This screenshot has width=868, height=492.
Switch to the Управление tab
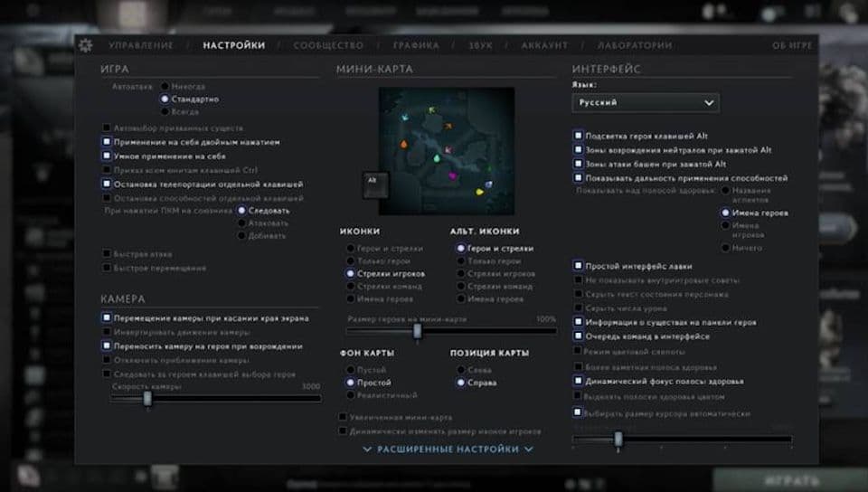point(140,45)
